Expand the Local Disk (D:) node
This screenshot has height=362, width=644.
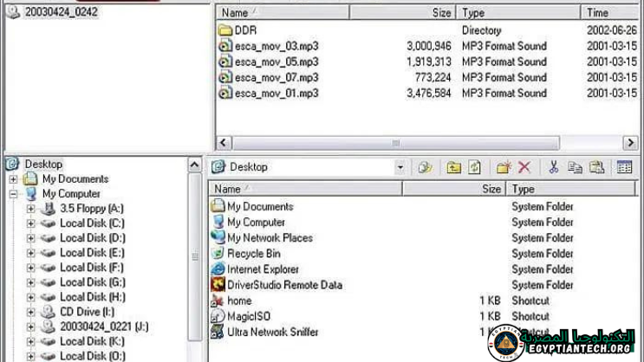tap(31, 238)
